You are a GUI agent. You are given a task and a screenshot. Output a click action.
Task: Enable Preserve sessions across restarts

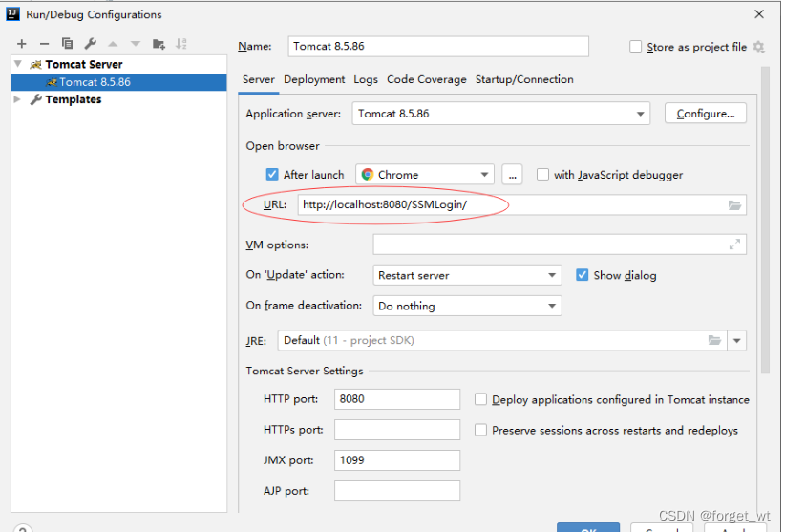click(480, 430)
